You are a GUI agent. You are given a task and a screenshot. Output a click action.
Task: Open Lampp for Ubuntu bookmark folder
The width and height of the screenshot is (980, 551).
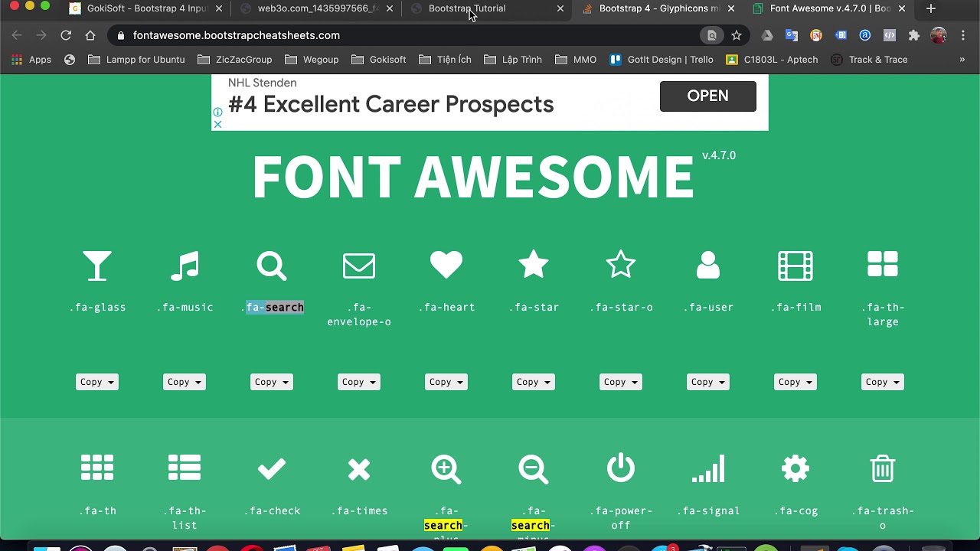click(x=137, y=59)
